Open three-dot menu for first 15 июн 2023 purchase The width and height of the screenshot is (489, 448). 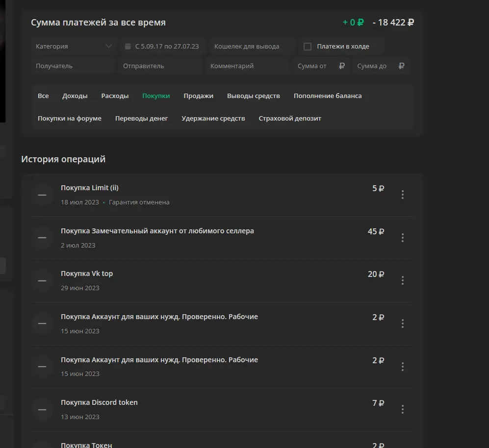[403, 324]
